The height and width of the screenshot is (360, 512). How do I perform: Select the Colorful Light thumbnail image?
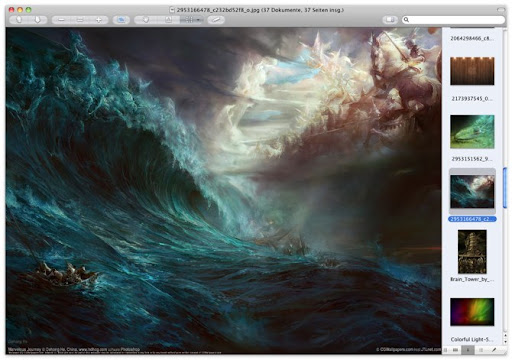tap(472, 312)
